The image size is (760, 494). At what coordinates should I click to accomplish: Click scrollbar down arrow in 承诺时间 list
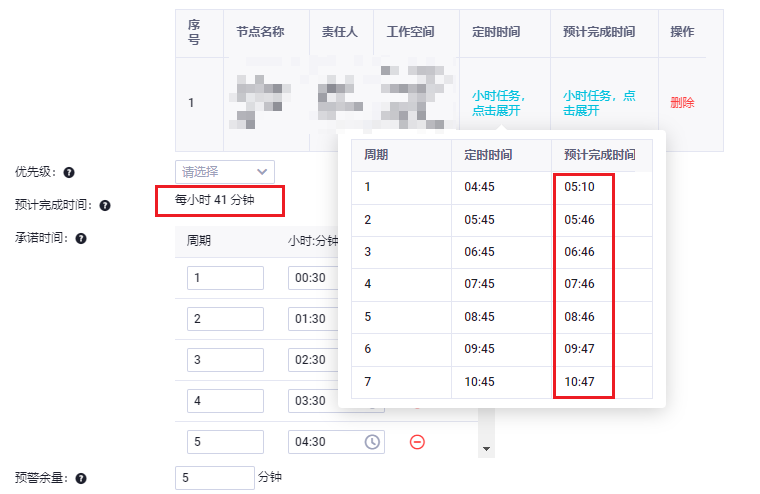(487, 449)
